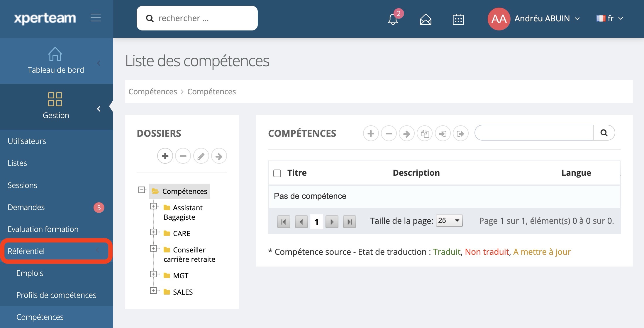Open the page size dropdown
This screenshot has height=328, width=644.
449,221
